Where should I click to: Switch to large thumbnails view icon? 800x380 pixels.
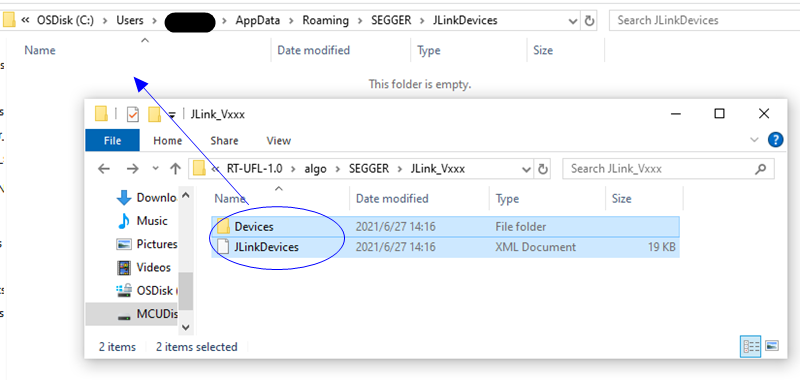772,347
